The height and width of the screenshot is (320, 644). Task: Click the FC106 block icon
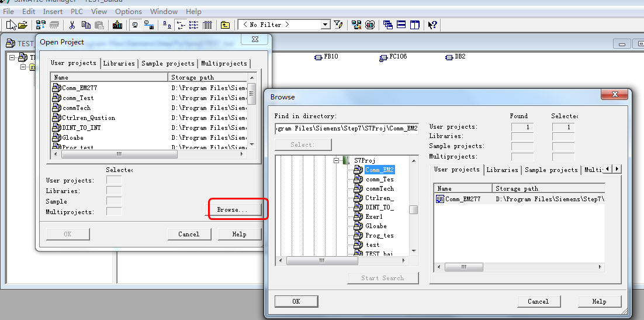click(383, 57)
